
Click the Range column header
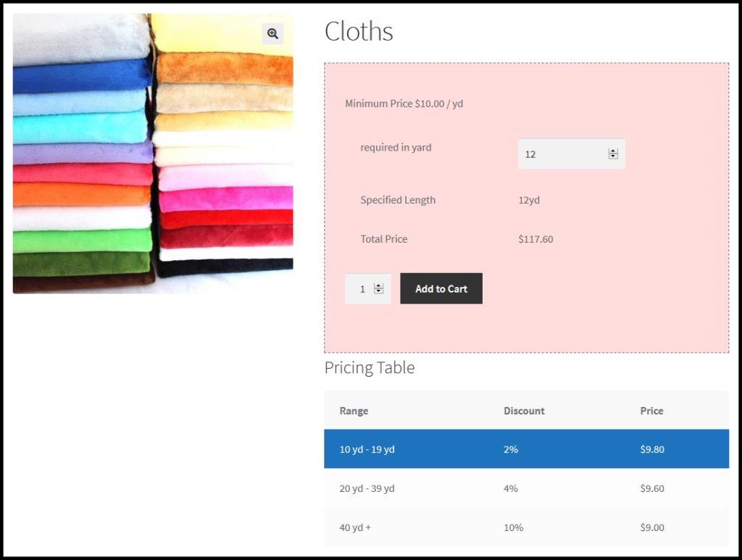coord(354,411)
